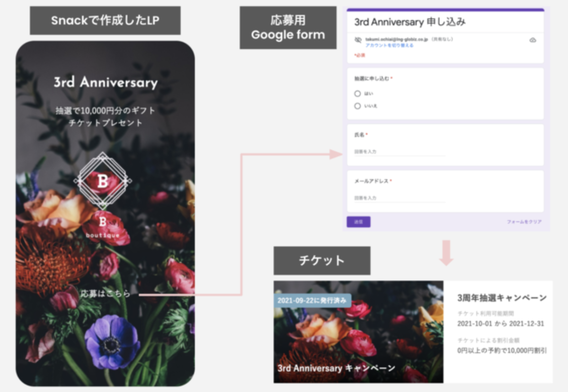Click the pink downward arrow below form
The height and width of the screenshot is (392, 568).
pos(446,253)
